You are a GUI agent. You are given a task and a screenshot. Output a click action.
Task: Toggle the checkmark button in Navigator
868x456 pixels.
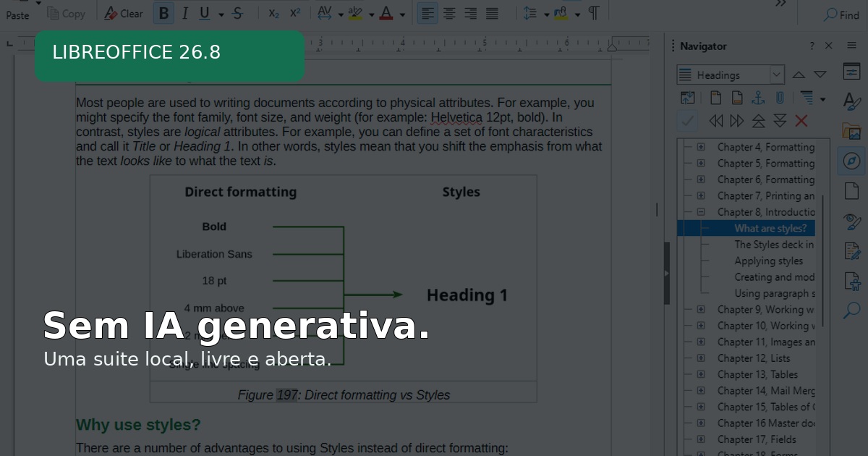(688, 121)
